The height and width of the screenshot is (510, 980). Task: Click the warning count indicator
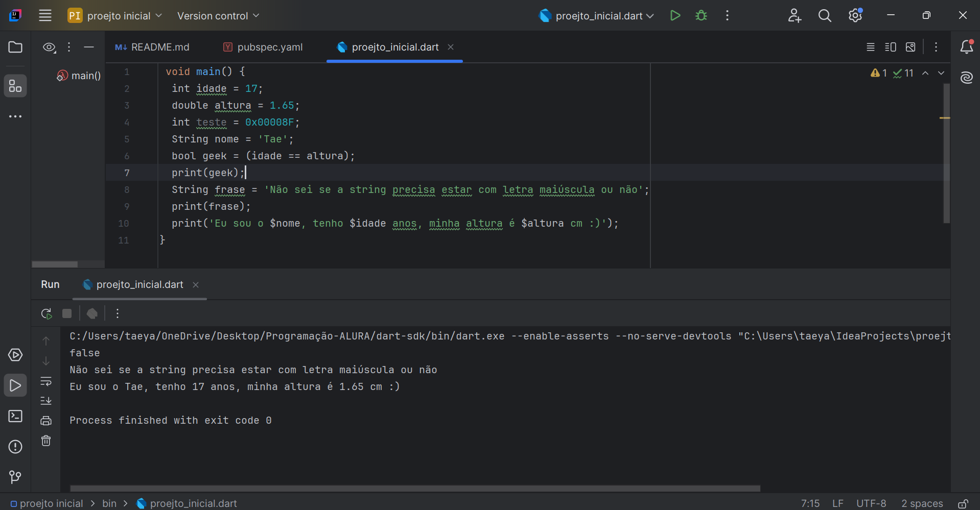click(x=878, y=73)
